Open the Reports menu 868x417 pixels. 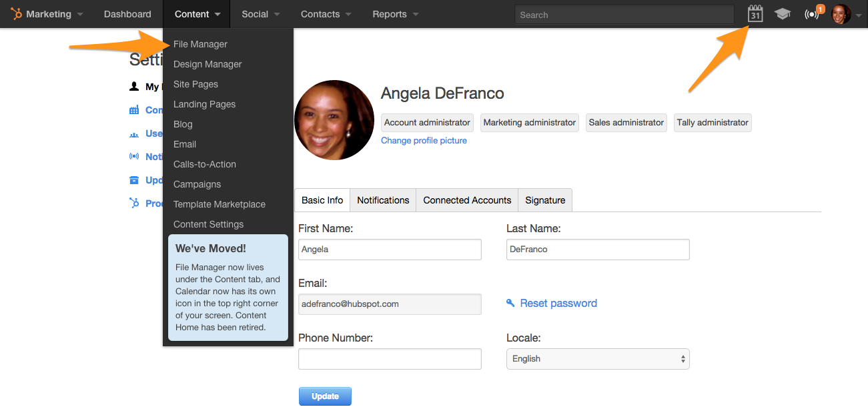pos(396,14)
